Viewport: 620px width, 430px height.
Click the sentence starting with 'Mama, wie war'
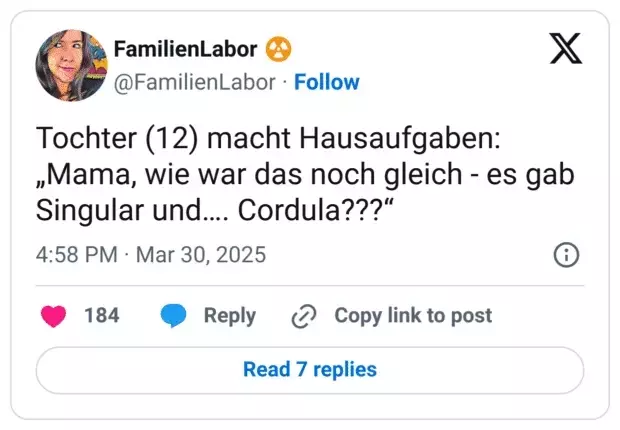point(305,174)
